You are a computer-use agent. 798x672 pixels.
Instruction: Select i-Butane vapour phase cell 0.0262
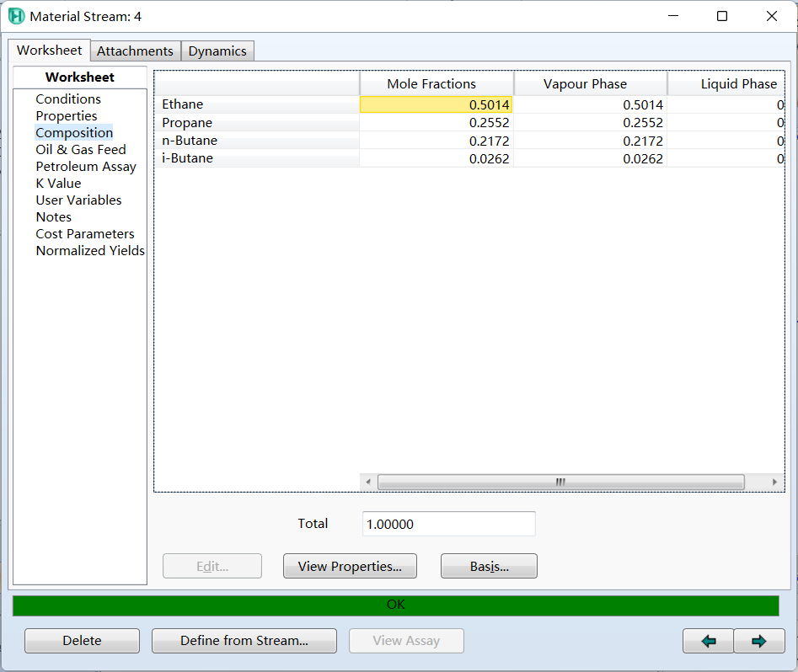591,158
